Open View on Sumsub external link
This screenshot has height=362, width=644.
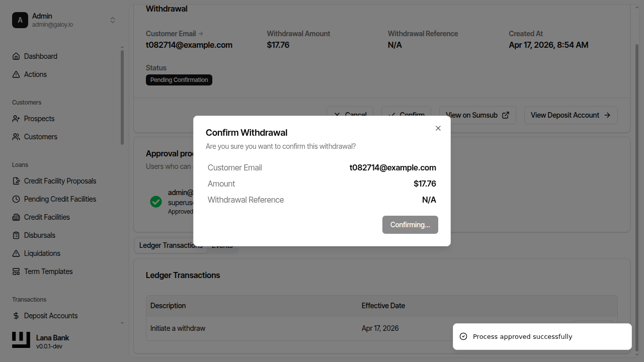(477, 115)
